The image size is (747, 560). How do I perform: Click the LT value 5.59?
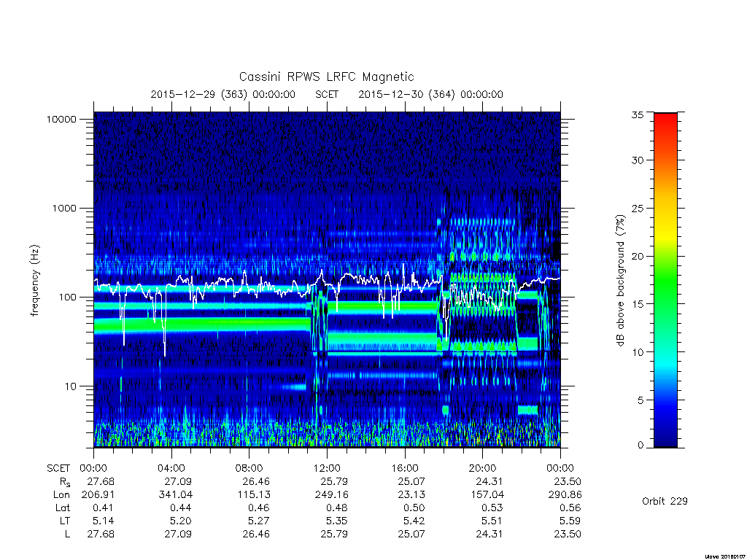tap(570, 521)
